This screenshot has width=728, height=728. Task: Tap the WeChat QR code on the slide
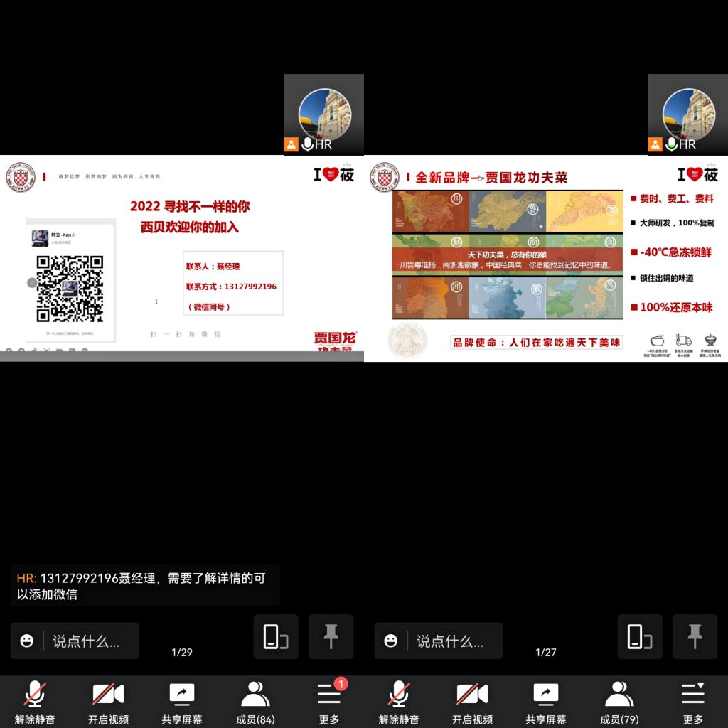70,288
